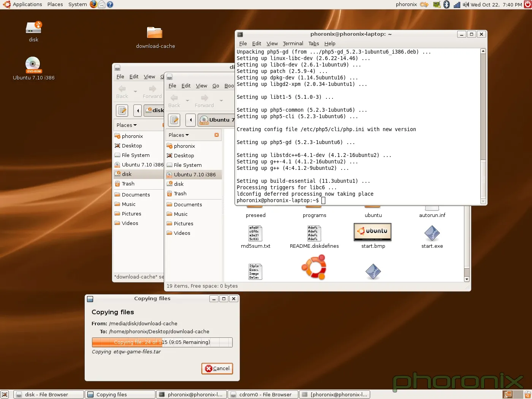Open Places dropdown in cdrom0 sidebar
The image size is (532, 399).
179,135
